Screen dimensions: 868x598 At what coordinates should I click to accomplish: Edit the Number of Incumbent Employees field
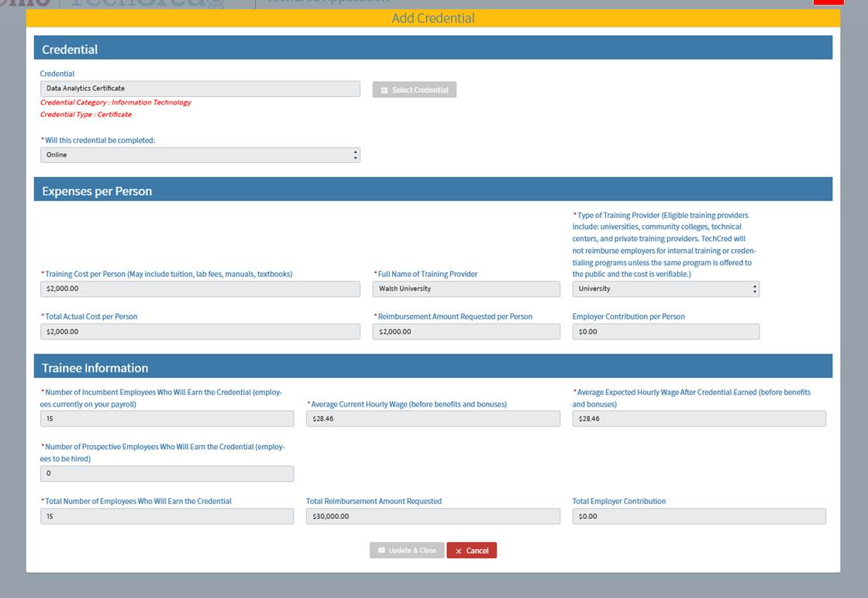[x=167, y=419]
